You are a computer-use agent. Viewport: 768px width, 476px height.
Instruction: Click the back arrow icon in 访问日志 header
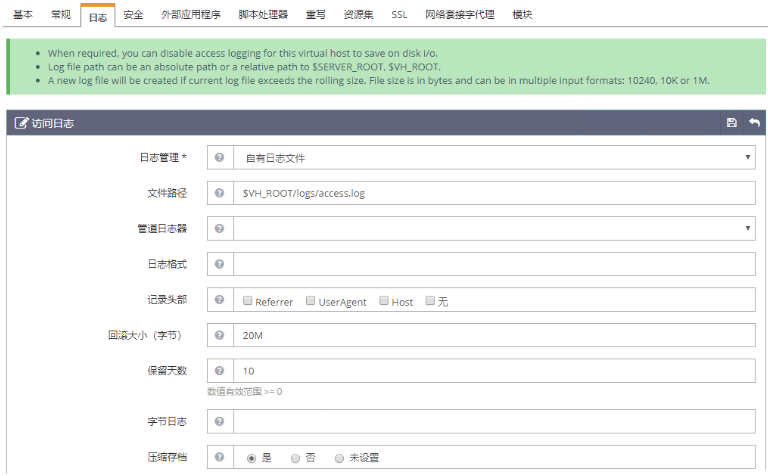(754, 122)
